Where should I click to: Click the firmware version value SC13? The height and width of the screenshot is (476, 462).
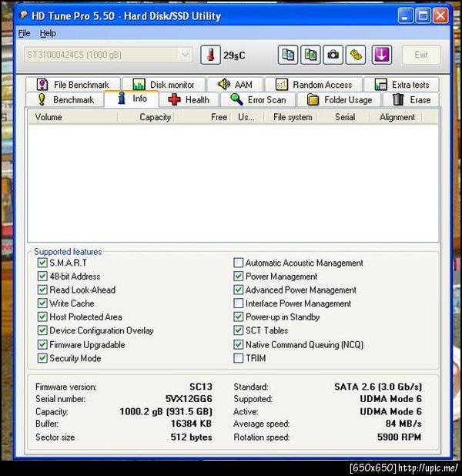(x=201, y=387)
